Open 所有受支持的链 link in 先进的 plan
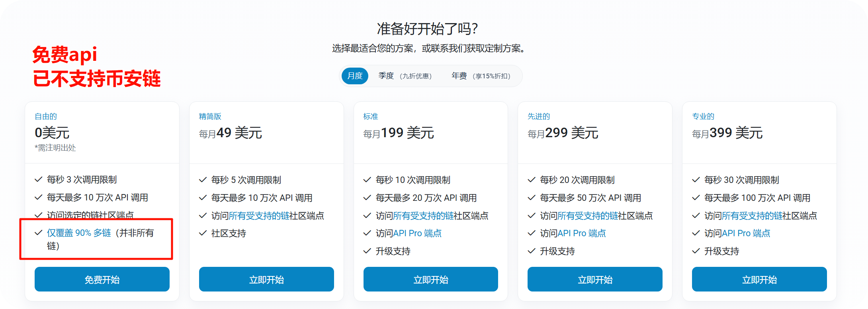Image resolution: width=868 pixels, height=309 pixels. pyautogui.click(x=587, y=216)
